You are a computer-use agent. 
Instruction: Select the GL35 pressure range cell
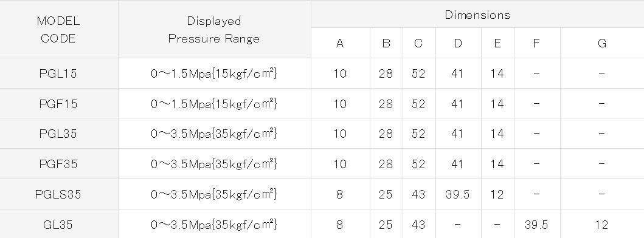coord(214,225)
